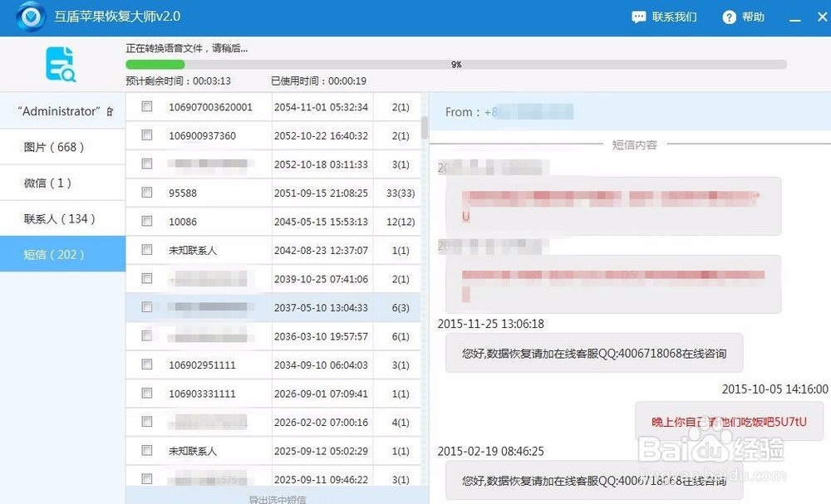Screen dimensions: 831x504
Task: Check the checkbox for contact 95588
Action: [146, 193]
